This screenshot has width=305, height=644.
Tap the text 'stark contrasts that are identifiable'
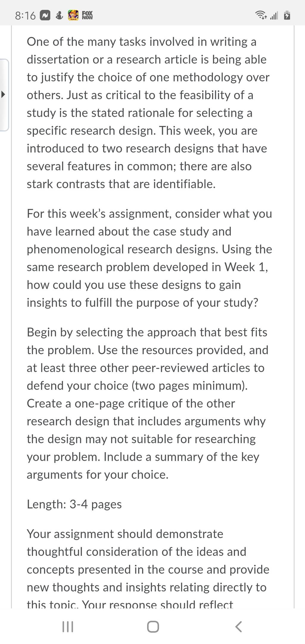tap(121, 184)
